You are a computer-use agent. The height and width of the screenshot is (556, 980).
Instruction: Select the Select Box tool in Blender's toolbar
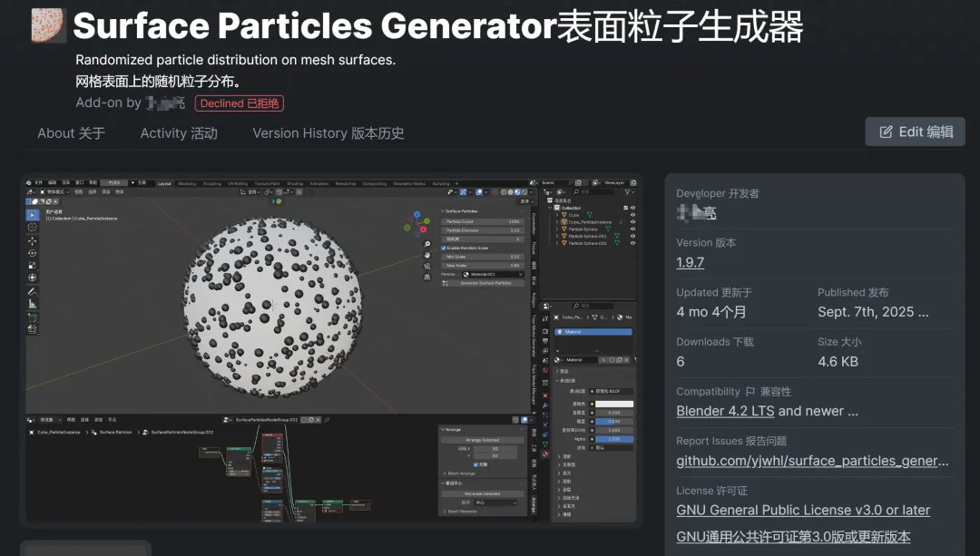[33, 215]
